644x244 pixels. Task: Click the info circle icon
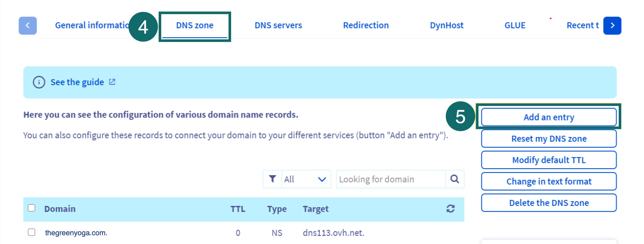(39, 82)
